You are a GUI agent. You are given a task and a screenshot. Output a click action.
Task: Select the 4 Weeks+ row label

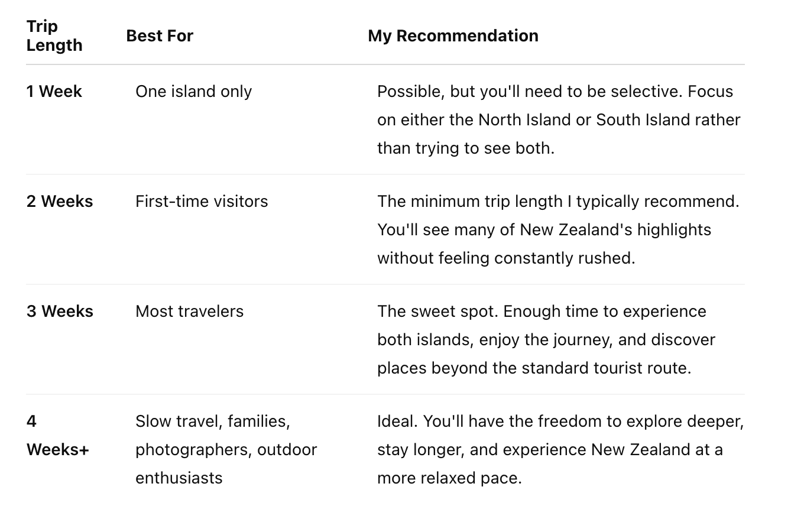58,435
